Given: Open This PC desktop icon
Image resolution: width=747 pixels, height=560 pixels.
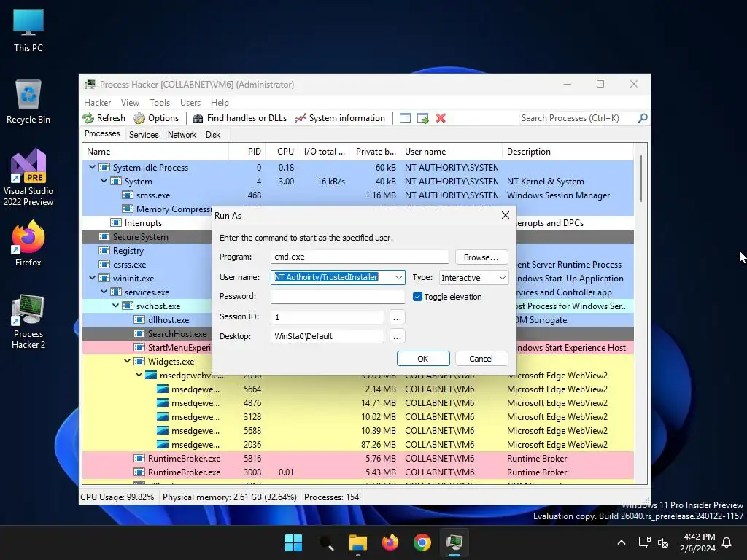Looking at the screenshot, I should (28, 31).
